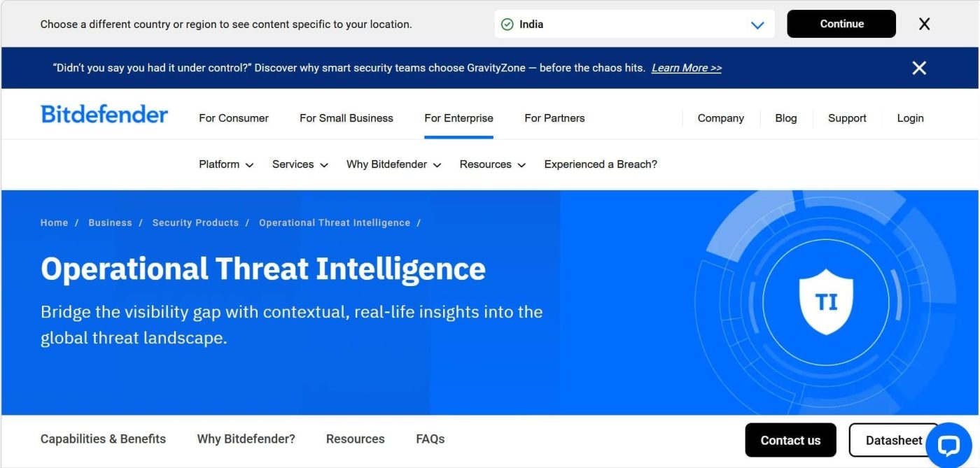The image size is (980, 468).
Task: Go to the Login page
Action: (910, 118)
